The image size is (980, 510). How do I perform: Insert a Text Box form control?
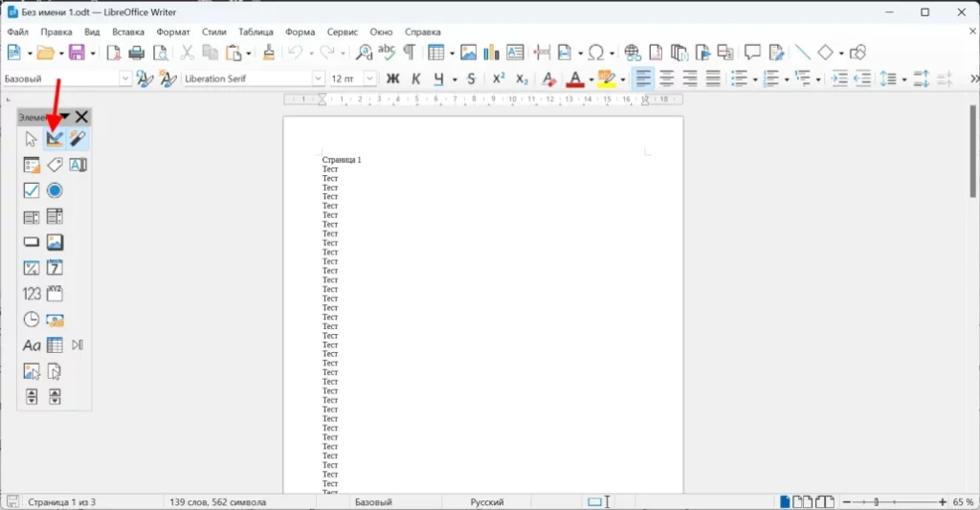(x=78, y=165)
